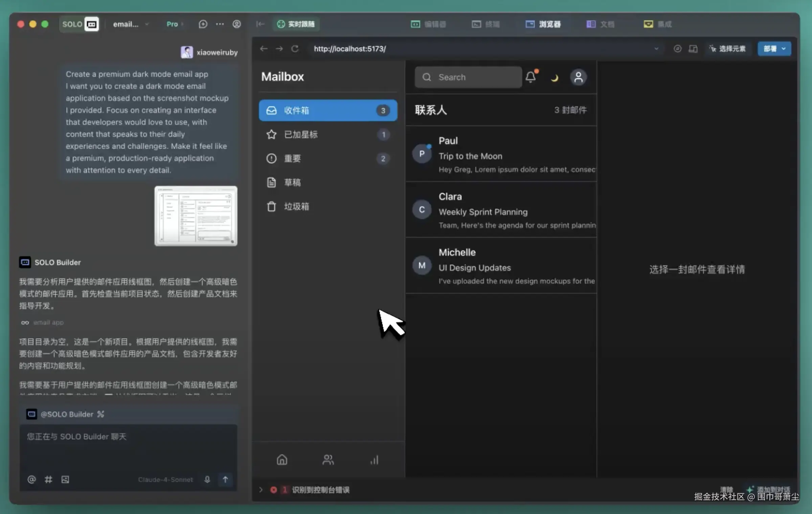
Task: Send the chat message with the up-arrow
Action: click(225, 479)
